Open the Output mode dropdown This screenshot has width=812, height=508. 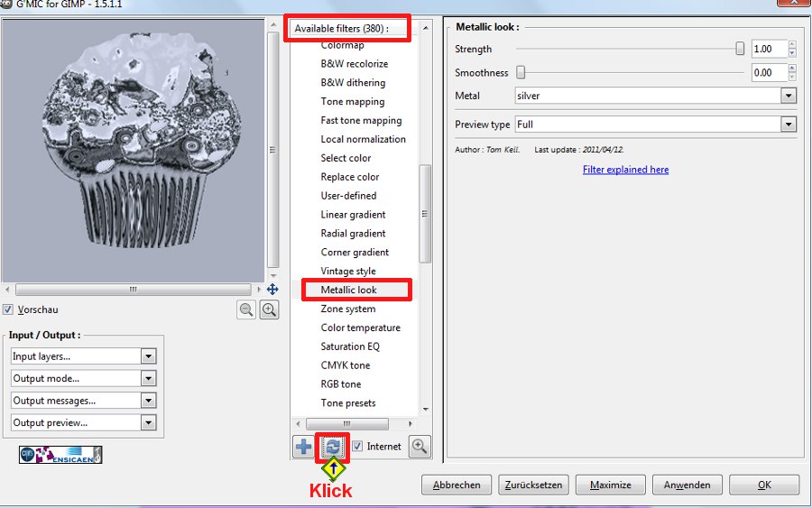pyautogui.click(x=83, y=379)
